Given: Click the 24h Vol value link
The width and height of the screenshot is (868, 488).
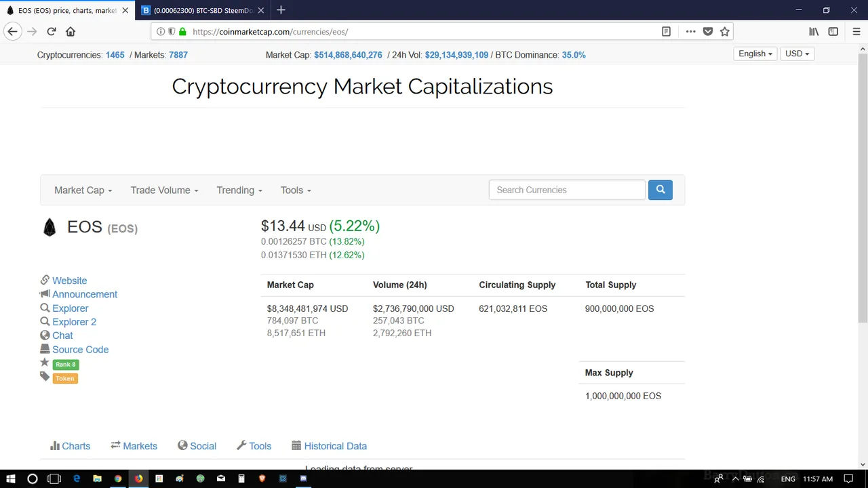Looking at the screenshot, I should (x=456, y=55).
